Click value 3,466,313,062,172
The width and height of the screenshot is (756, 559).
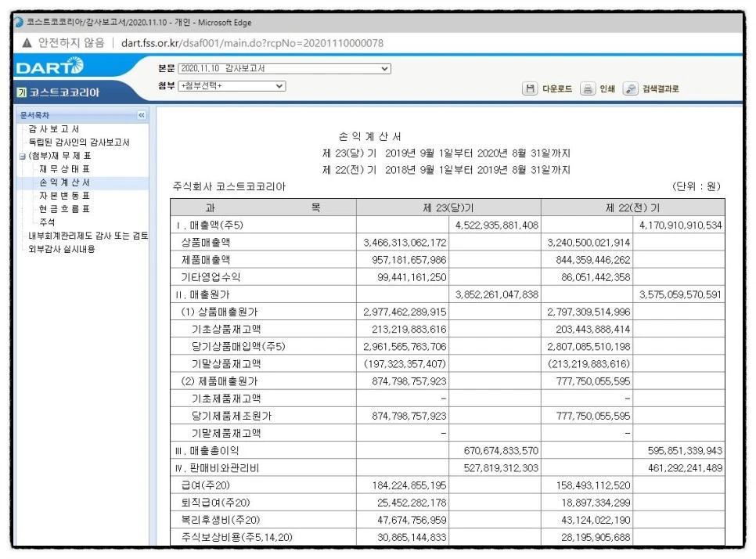coord(405,243)
